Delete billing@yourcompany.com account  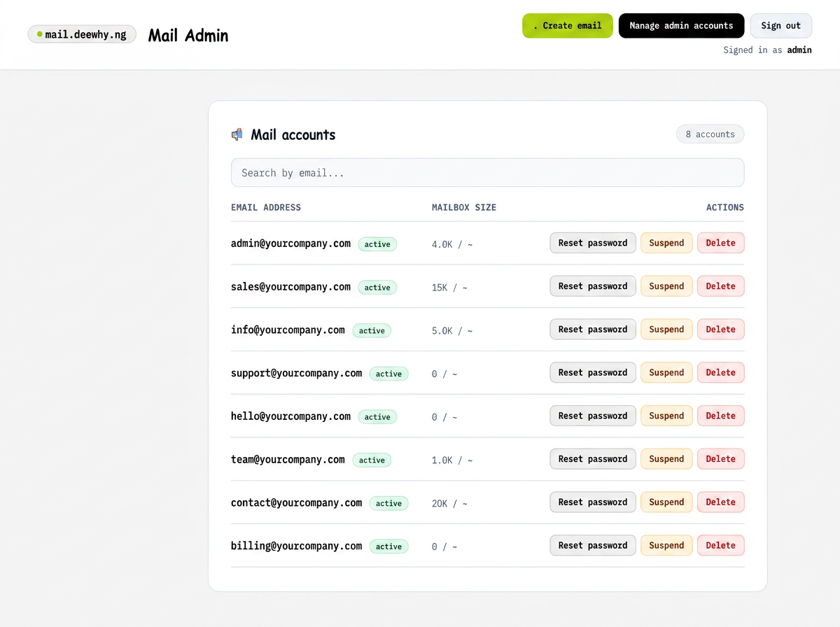[x=720, y=545]
